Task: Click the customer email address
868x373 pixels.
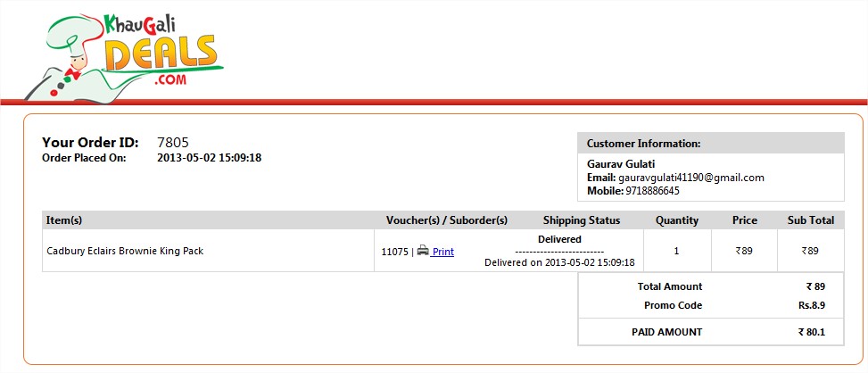Action: pos(691,178)
